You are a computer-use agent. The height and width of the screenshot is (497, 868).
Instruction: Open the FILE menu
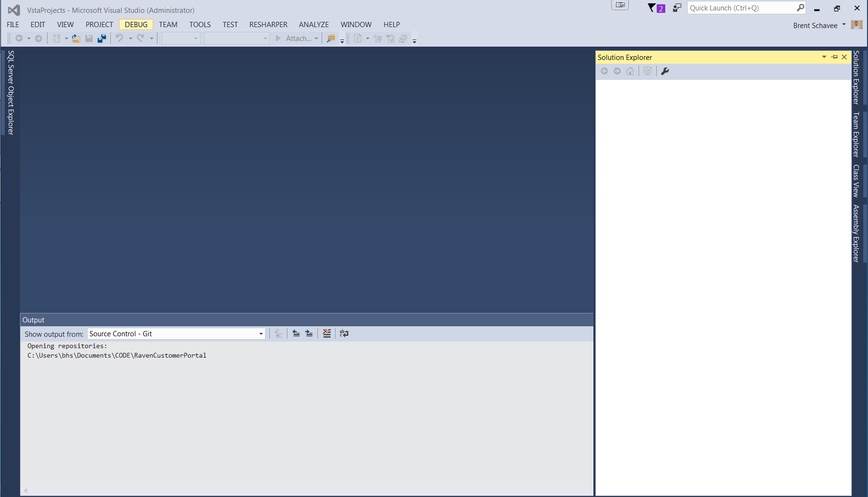click(13, 25)
